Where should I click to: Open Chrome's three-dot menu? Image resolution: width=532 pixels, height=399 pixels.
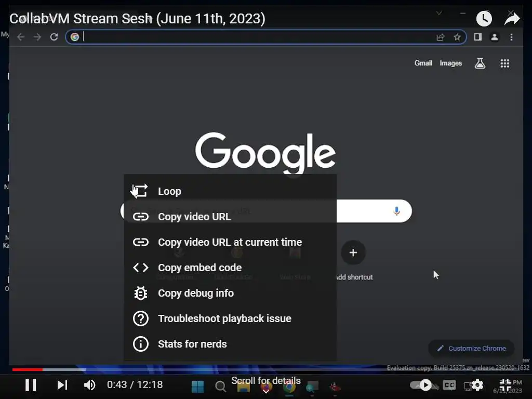point(511,37)
